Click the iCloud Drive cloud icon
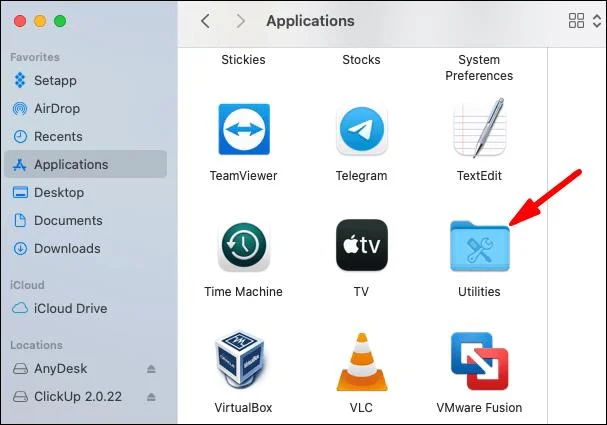This screenshot has height=425, width=607. [20, 308]
